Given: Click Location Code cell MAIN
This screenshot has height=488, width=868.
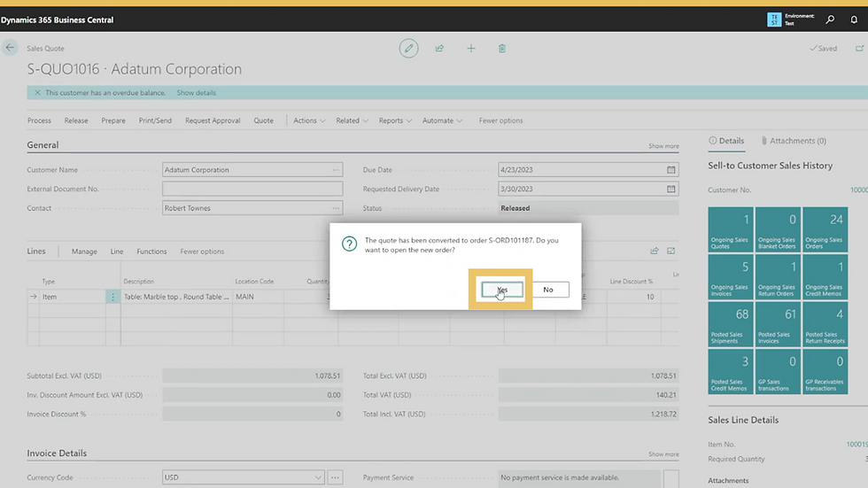Looking at the screenshot, I should pos(258,297).
